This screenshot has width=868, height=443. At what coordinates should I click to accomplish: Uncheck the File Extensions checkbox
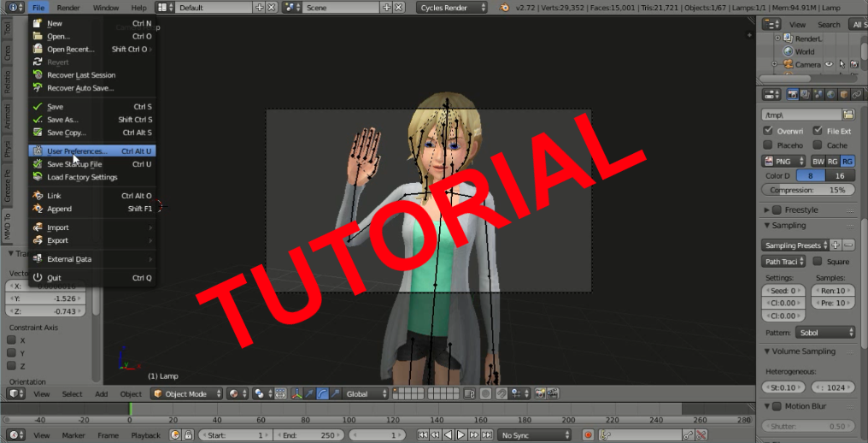[818, 131]
